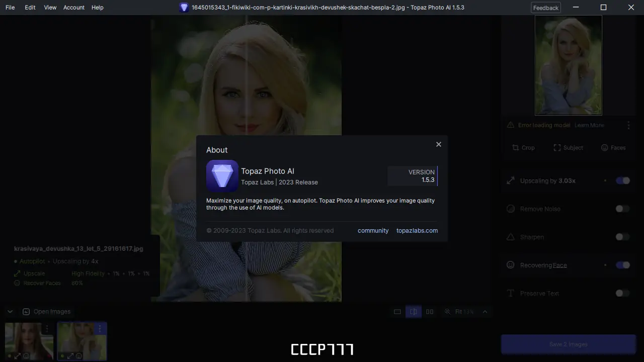Enable the Sharpen switch
Screen dimensions: 644x362
(x=623, y=237)
